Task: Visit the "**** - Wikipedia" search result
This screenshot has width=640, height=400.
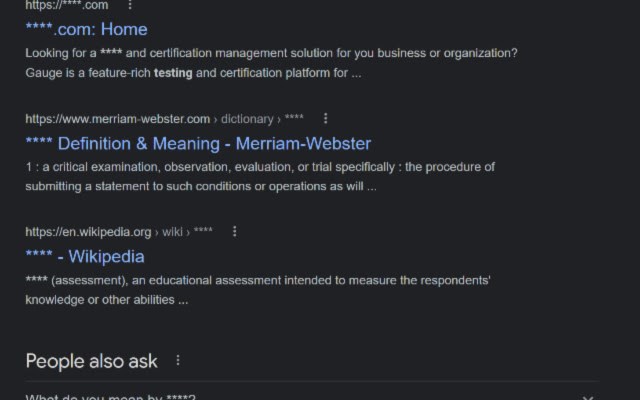Action: click(x=85, y=256)
